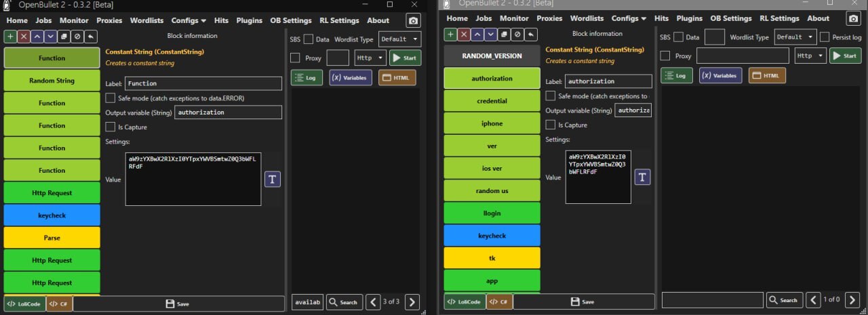
Task: Select the yellow Parse block in left window
Action: (52, 237)
